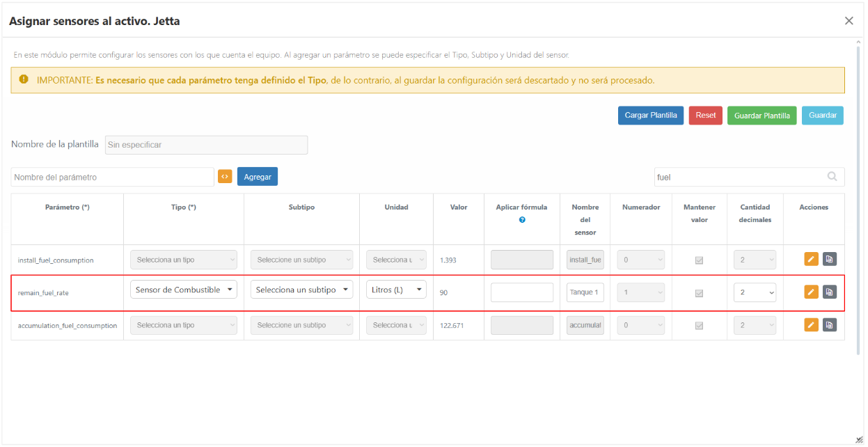Screen dimensions: 868x447
Task: Click the help icon under Aplicar fórmula
Action: coord(522,219)
